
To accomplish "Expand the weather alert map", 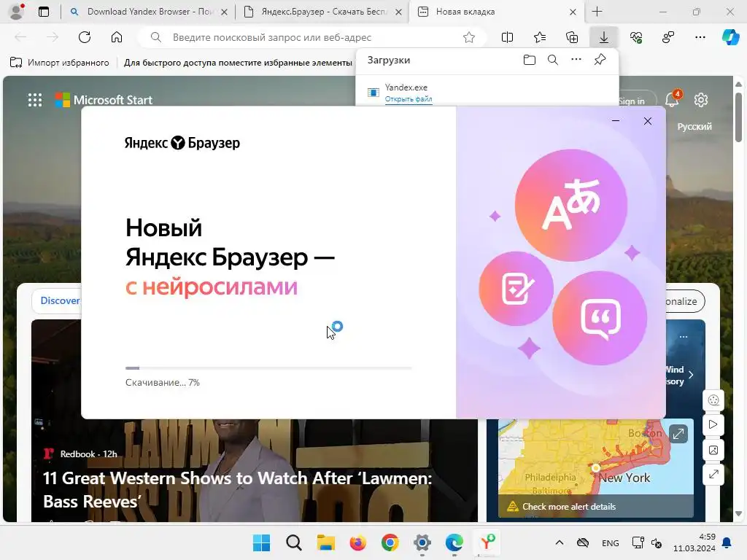I will 678,434.
